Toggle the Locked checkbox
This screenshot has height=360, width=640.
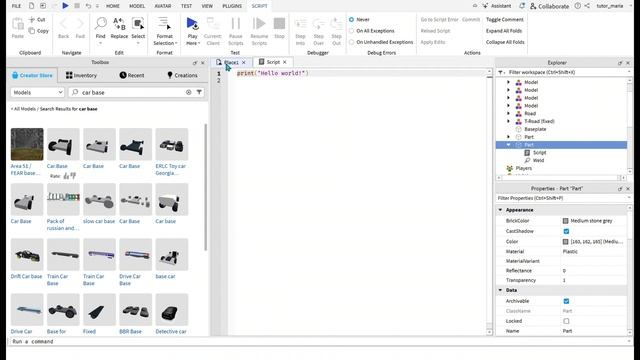pos(566,321)
